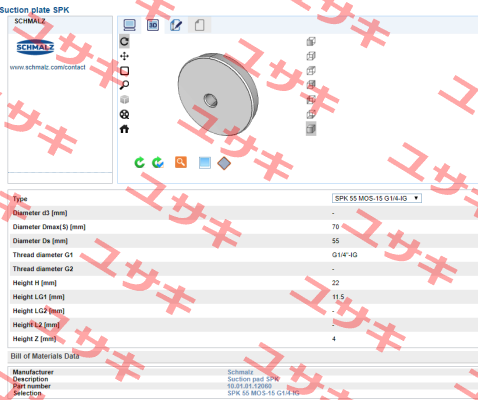The image size is (478, 400).
Task: Select the magnifier zoom tool
Action: (124, 85)
